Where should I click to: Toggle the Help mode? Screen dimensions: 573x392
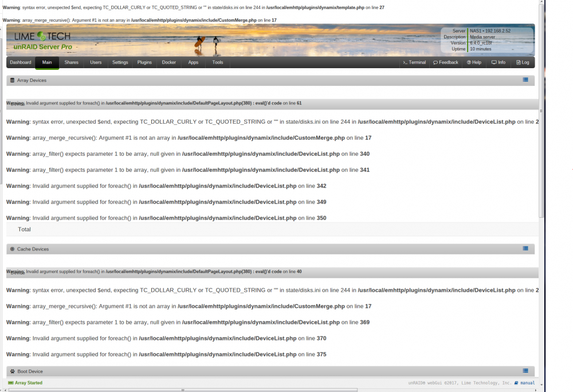pyautogui.click(x=474, y=62)
